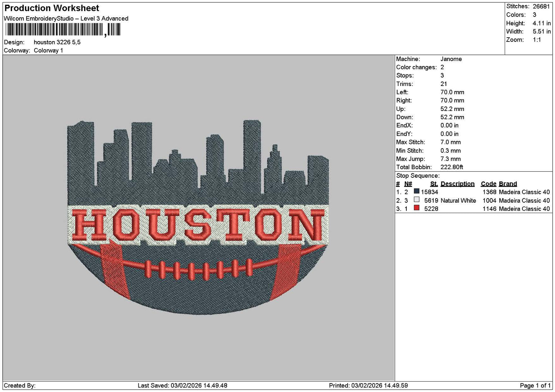Click the 'N#' column header

[408, 184]
